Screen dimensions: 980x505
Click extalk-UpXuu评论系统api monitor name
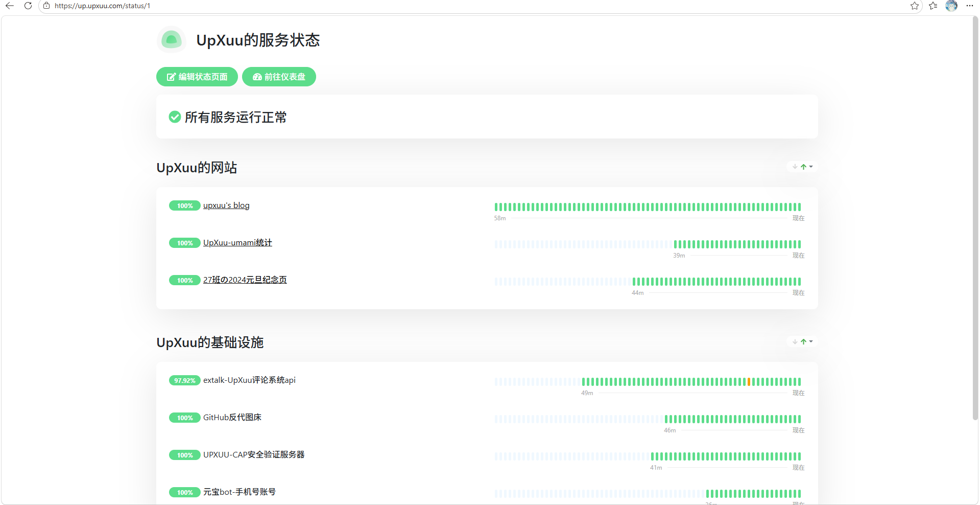tap(249, 380)
